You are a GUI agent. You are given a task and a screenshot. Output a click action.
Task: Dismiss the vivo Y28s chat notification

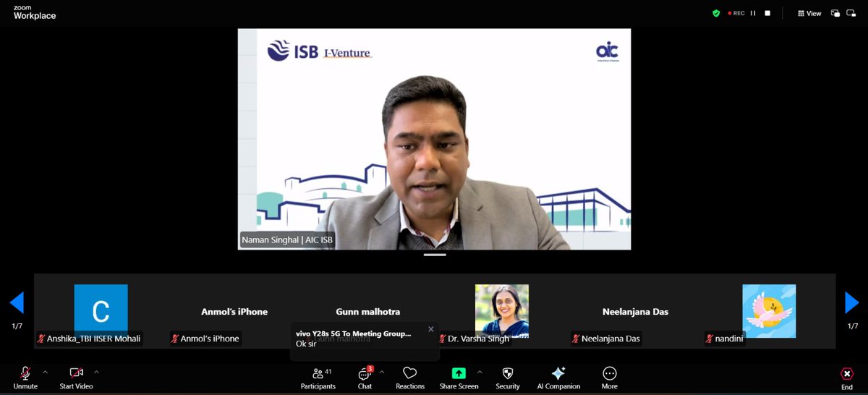(x=431, y=329)
